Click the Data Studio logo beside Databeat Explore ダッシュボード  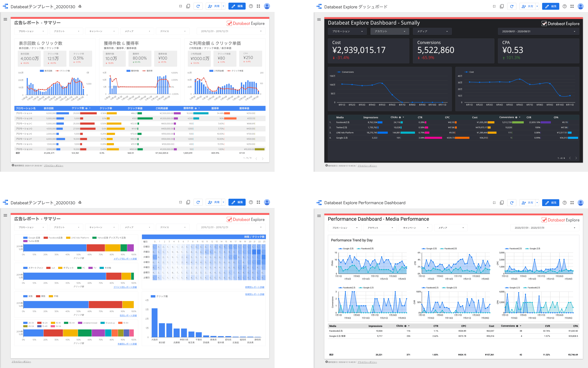click(x=319, y=7)
